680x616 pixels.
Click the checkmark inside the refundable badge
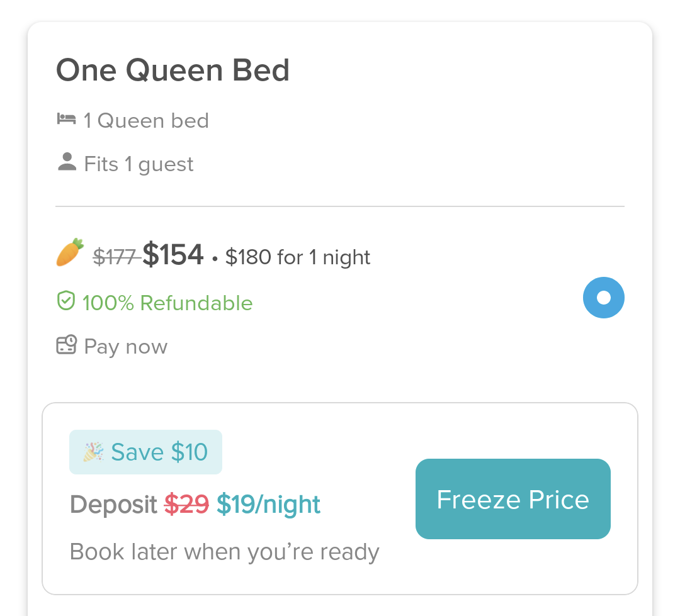65,301
